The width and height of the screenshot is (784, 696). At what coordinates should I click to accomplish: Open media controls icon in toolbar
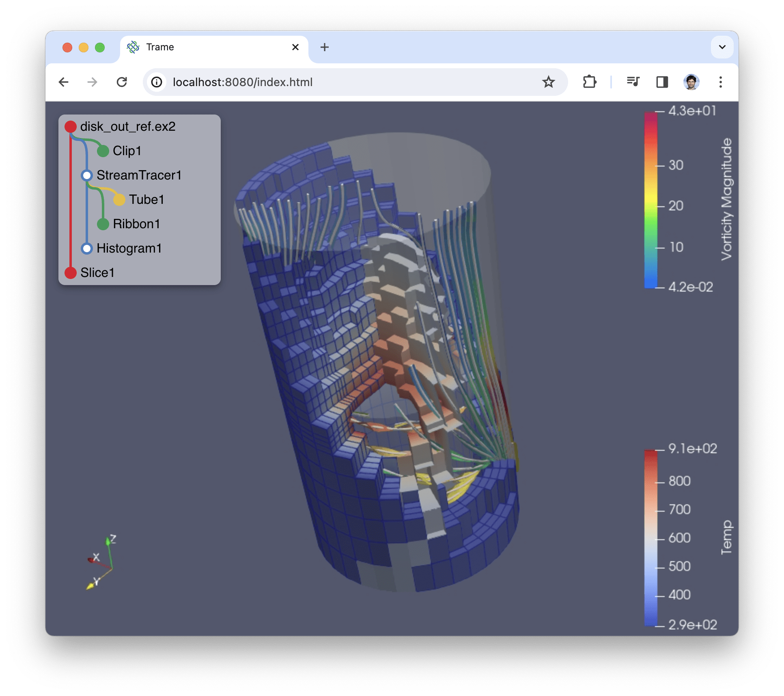[x=633, y=82]
